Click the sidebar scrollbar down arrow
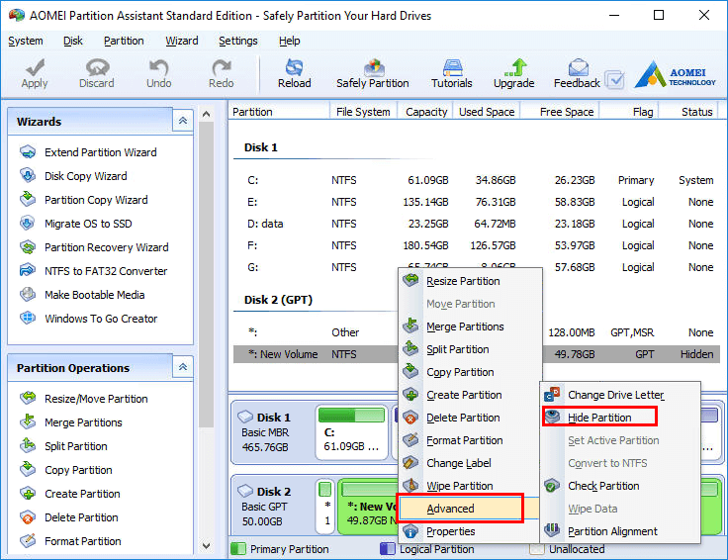728x560 pixels. click(207, 546)
